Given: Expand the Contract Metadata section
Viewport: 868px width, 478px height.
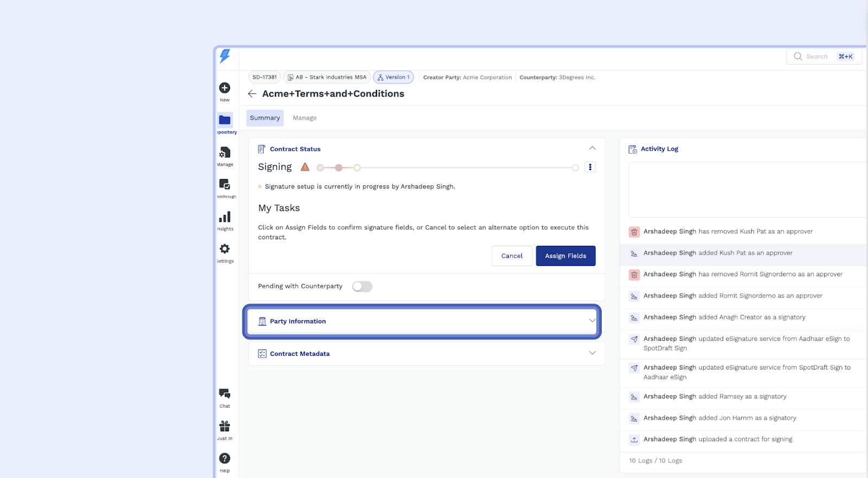Looking at the screenshot, I should pos(592,353).
